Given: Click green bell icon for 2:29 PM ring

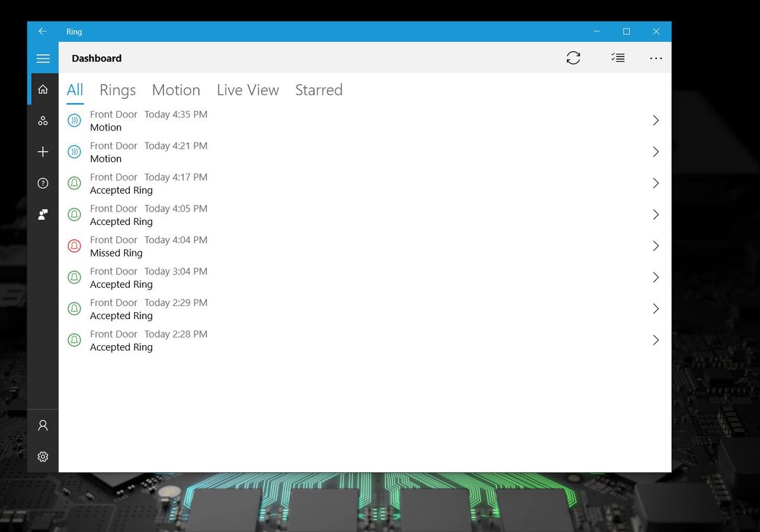Looking at the screenshot, I should [x=75, y=308].
